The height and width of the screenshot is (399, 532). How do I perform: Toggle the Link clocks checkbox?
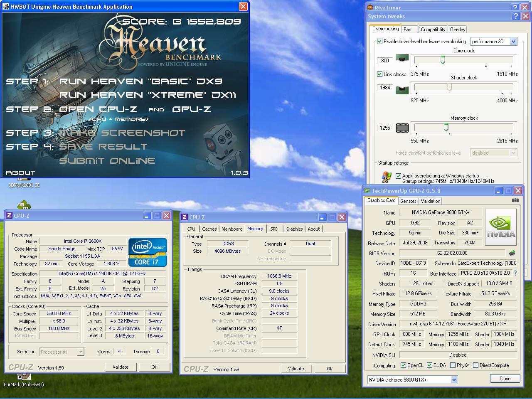pos(379,74)
